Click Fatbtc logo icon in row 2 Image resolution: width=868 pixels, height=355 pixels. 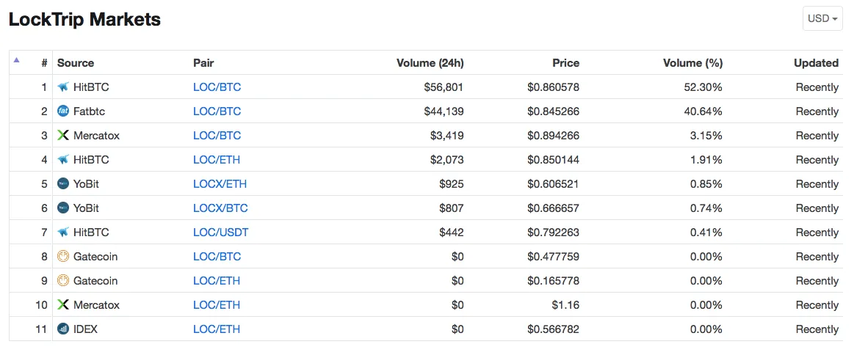coord(63,111)
